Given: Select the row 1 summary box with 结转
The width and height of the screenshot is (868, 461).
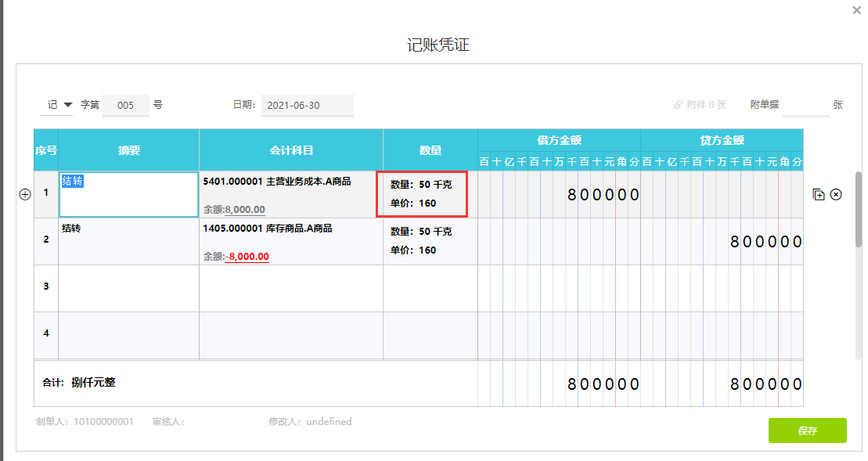Looking at the screenshot, I should [128, 194].
